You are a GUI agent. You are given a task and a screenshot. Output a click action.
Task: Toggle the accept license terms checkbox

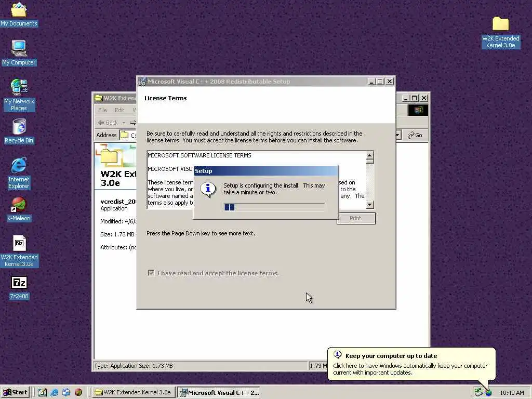point(151,273)
